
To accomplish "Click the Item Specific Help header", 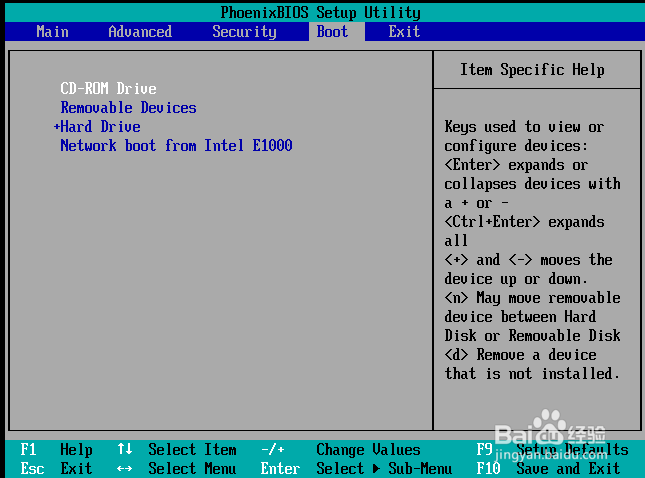I will (532, 70).
